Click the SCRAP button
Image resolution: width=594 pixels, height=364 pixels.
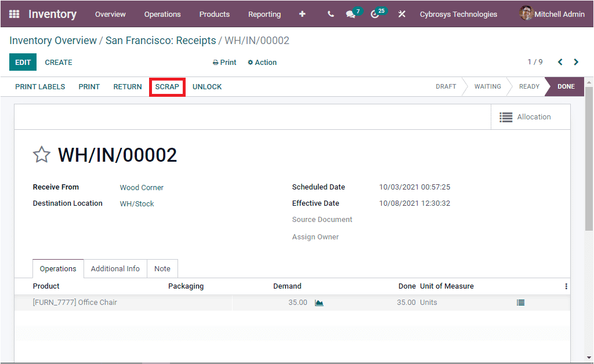click(167, 86)
